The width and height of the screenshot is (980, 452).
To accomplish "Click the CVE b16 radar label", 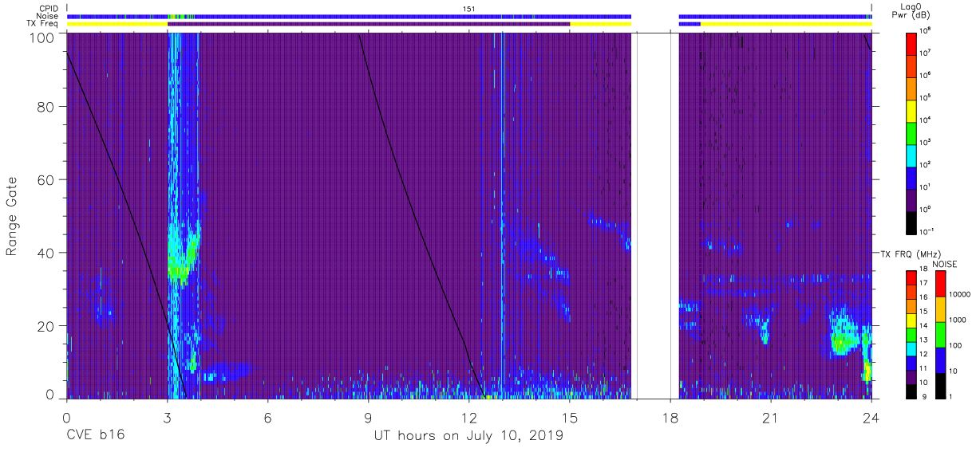I will (x=95, y=436).
